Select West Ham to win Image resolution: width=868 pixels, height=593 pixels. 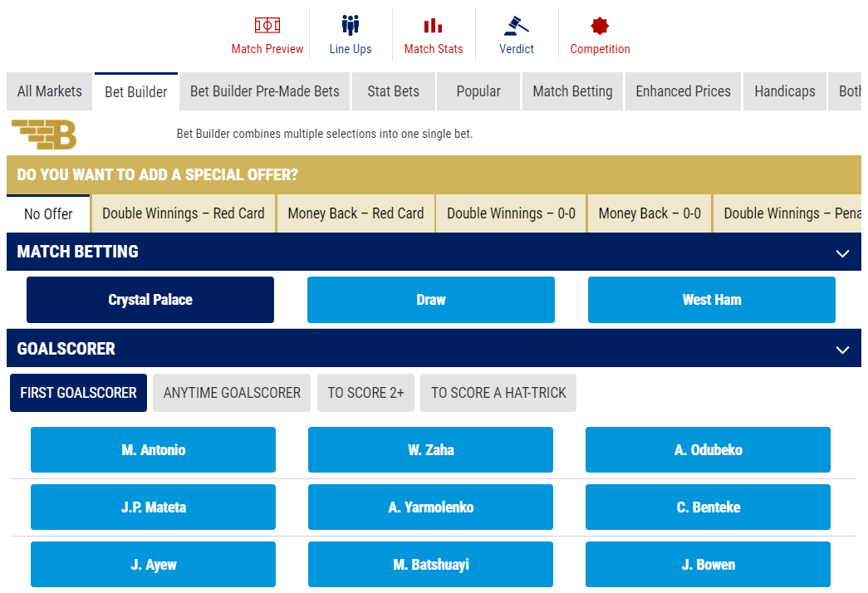[x=711, y=300]
